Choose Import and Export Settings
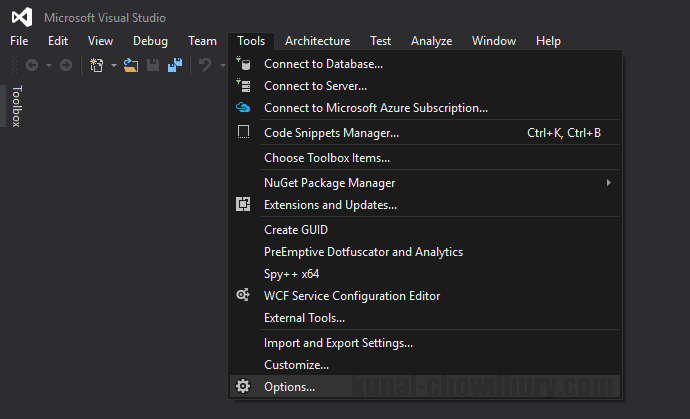Viewport: 690px width, 419px height. 338,343
